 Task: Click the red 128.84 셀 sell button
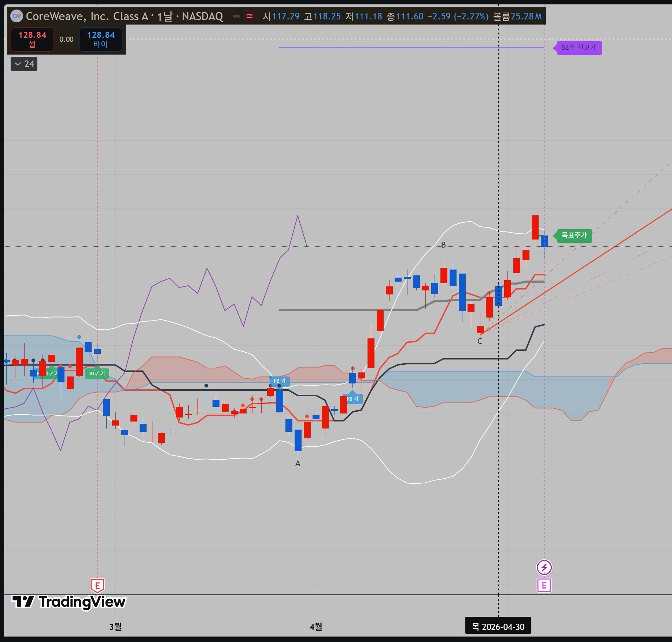[x=32, y=39]
